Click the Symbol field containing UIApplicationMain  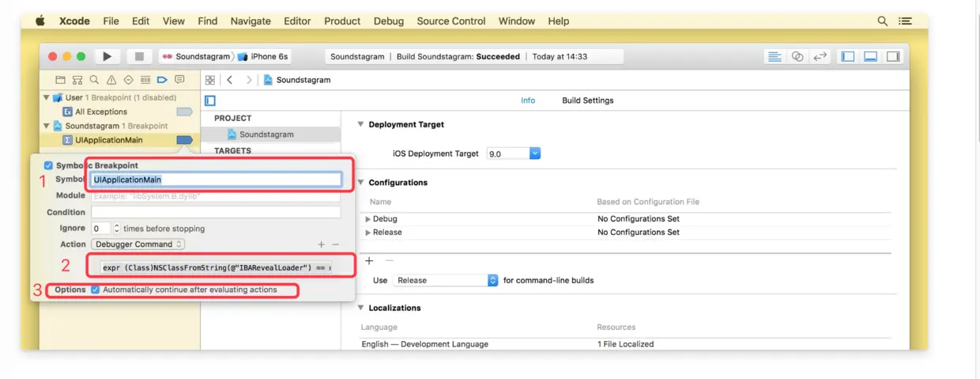216,180
